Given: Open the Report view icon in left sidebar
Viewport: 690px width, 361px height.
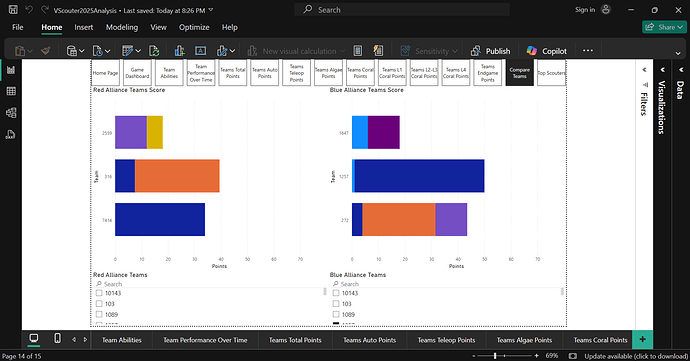Looking at the screenshot, I should pos(11,70).
